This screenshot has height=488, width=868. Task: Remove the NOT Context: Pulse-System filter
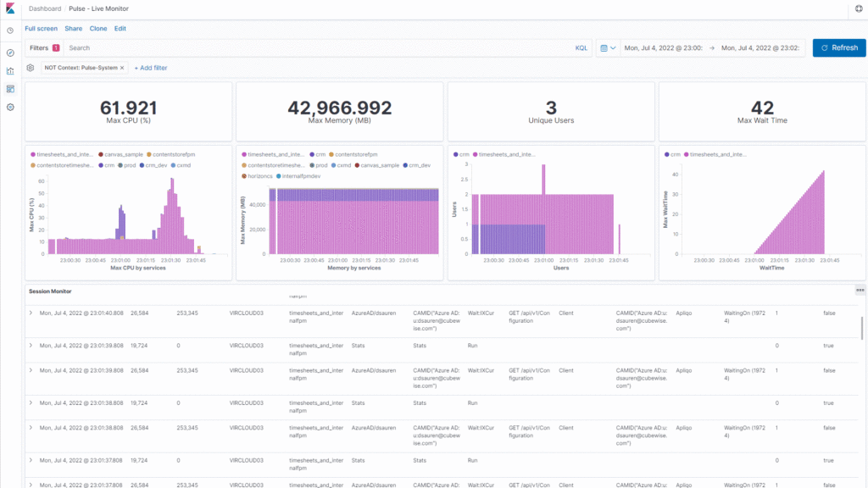click(x=122, y=67)
